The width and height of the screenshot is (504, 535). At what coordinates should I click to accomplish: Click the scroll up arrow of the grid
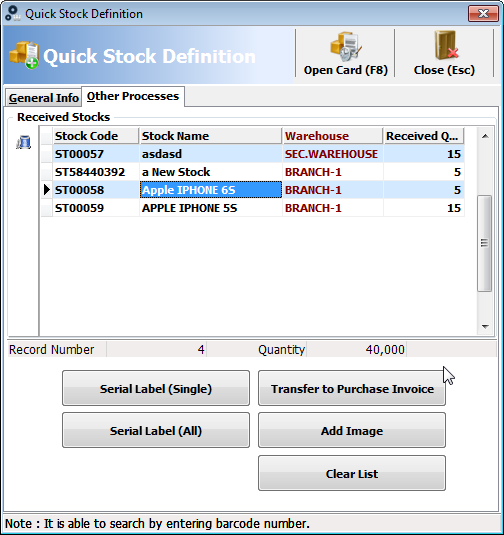(485, 136)
